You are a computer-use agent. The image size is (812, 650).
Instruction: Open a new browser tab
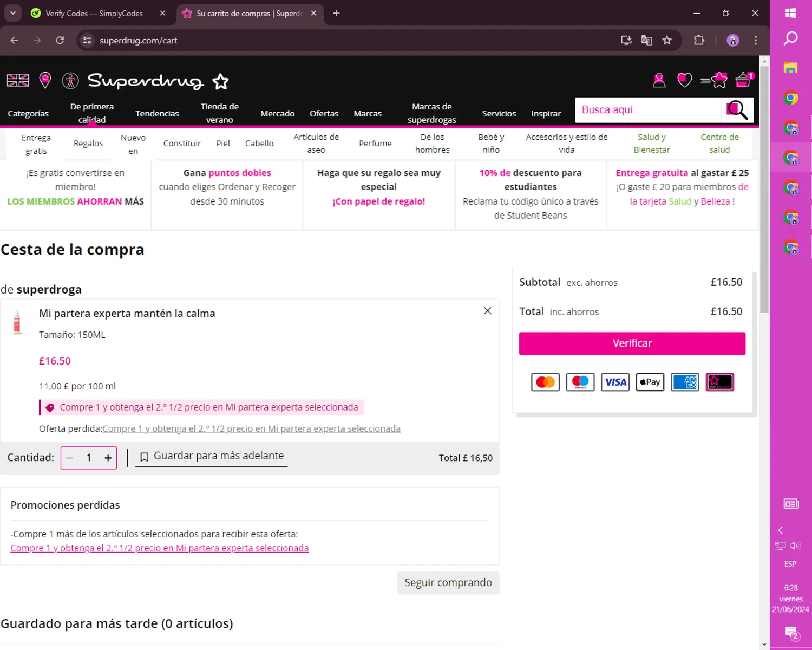pyautogui.click(x=336, y=13)
